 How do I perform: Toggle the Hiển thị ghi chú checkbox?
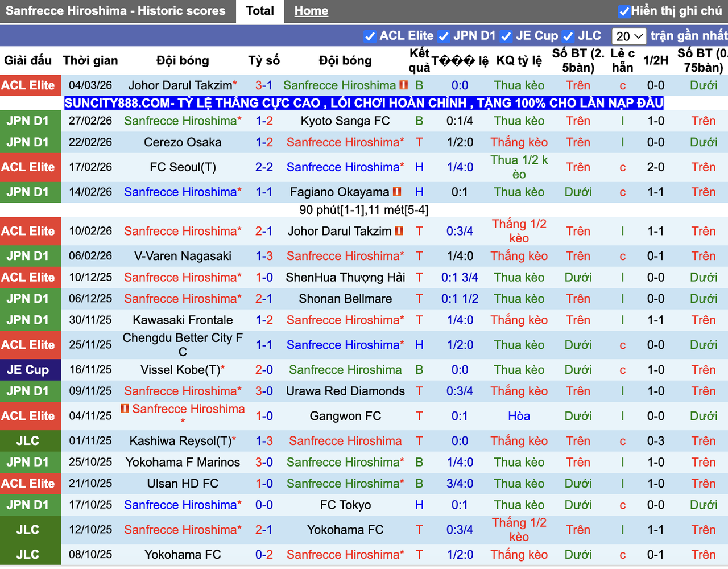point(624,11)
